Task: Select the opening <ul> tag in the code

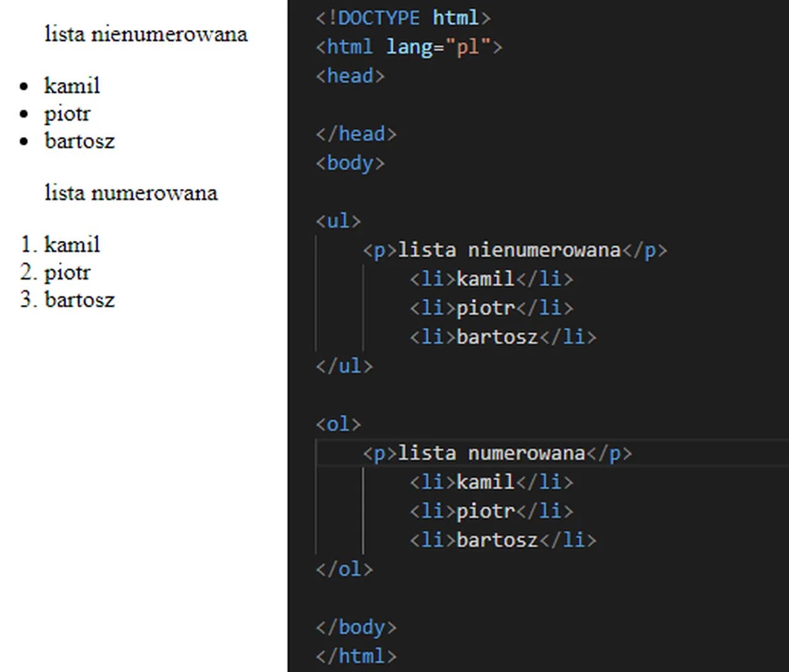Action: (337, 221)
